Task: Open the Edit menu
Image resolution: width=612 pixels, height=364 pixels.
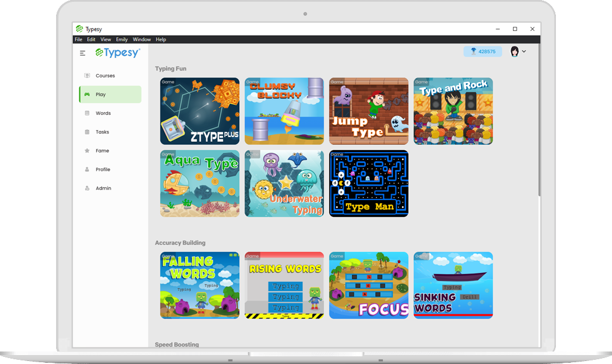Action: point(91,39)
